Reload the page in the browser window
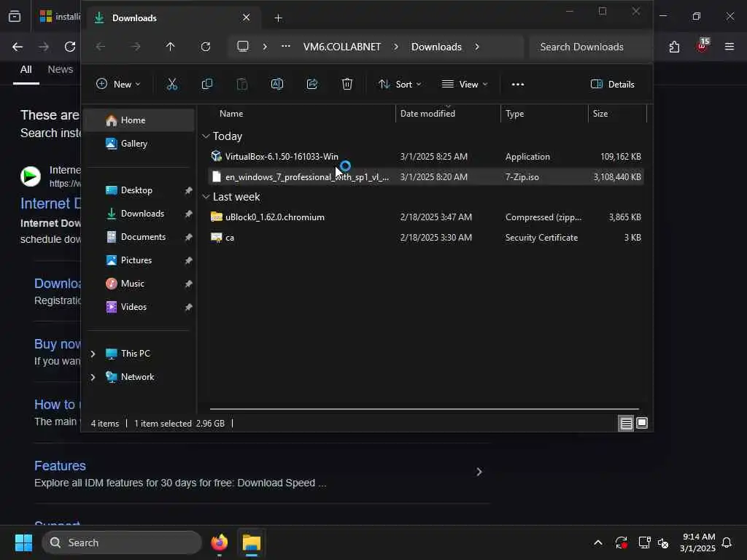 (x=70, y=47)
